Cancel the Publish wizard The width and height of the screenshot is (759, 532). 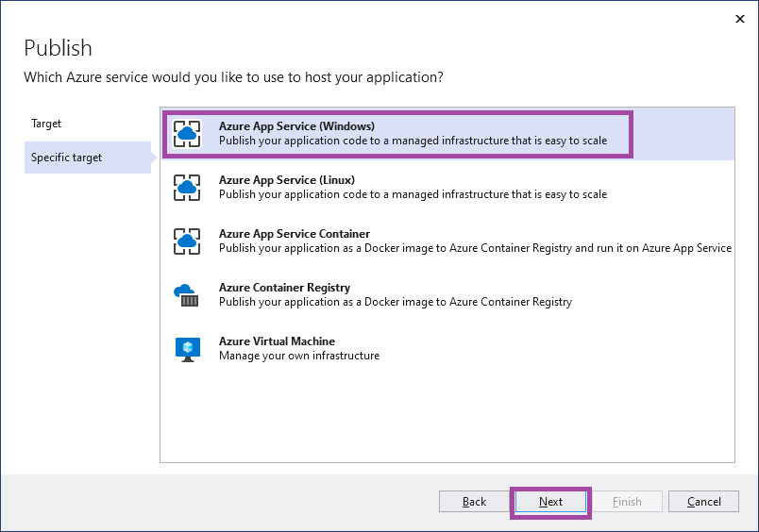coord(703,502)
